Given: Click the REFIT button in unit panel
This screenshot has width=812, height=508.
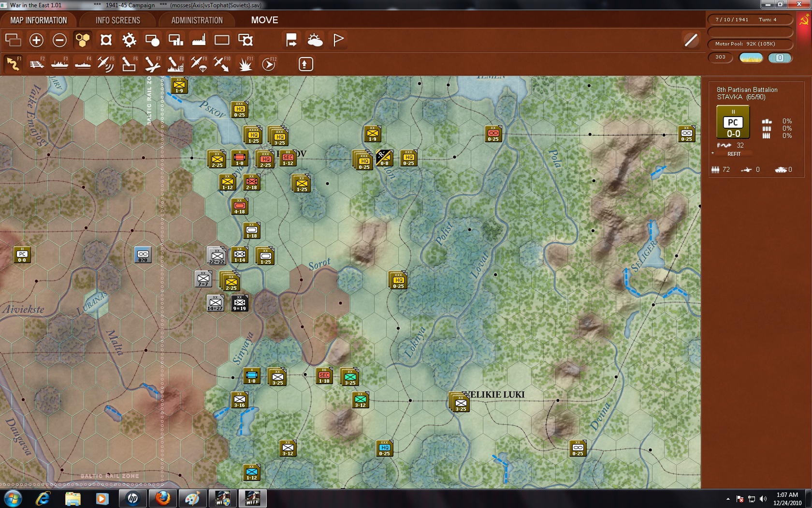Looking at the screenshot, I should click(734, 154).
